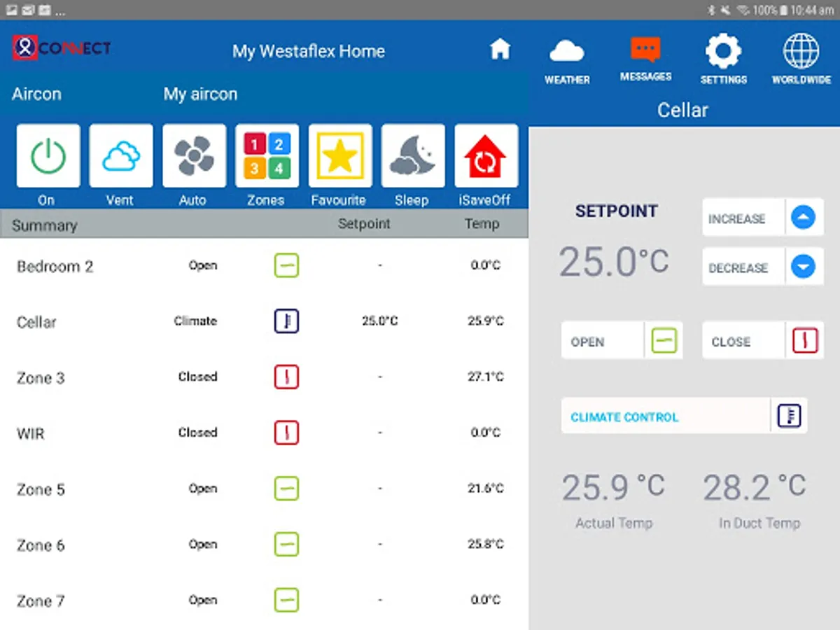Click Zone 5 temp 21.6°C
Image resolution: width=840 pixels, height=630 pixels.
coord(485,489)
